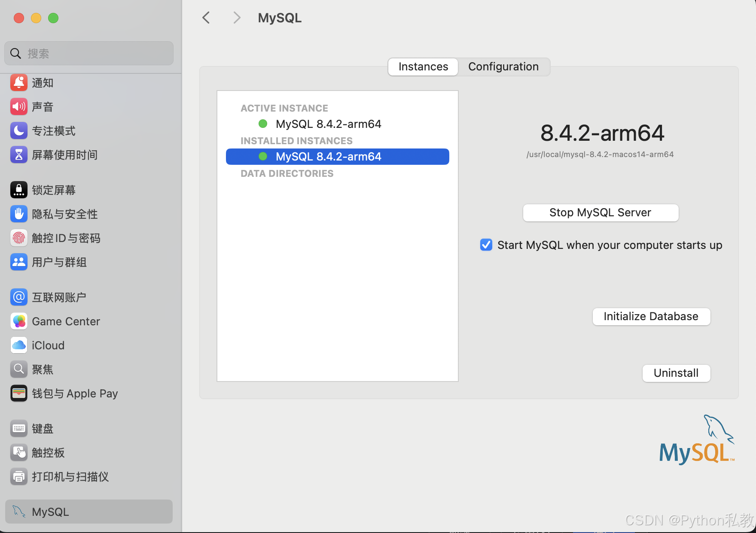
Task: Open the 通知 notifications icon in sidebar
Action: pyautogui.click(x=19, y=83)
